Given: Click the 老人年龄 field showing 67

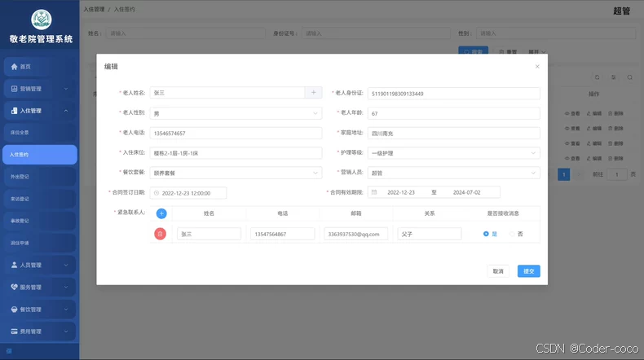Looking at the screenshot, I should pos(453,113).
